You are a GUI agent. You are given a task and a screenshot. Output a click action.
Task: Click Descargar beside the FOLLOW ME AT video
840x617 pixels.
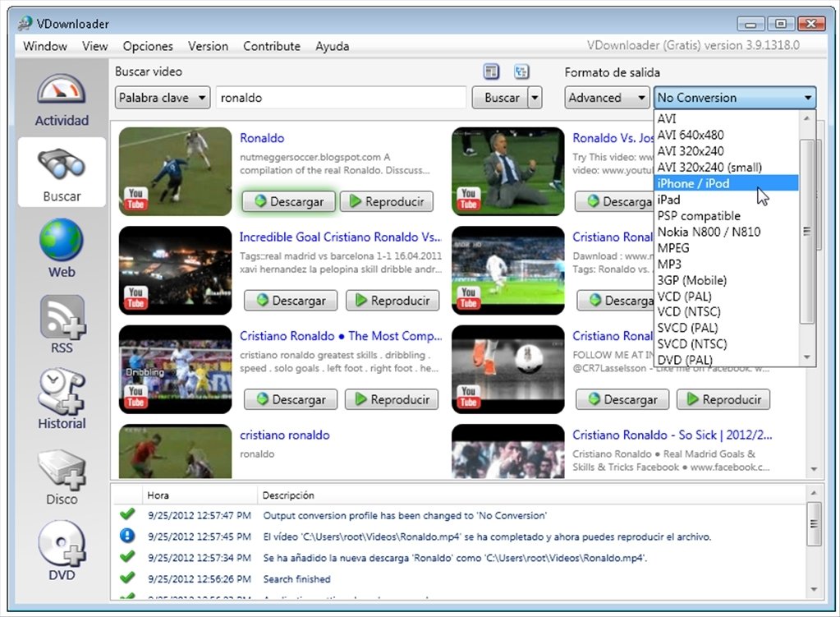[x=622, y=399]
